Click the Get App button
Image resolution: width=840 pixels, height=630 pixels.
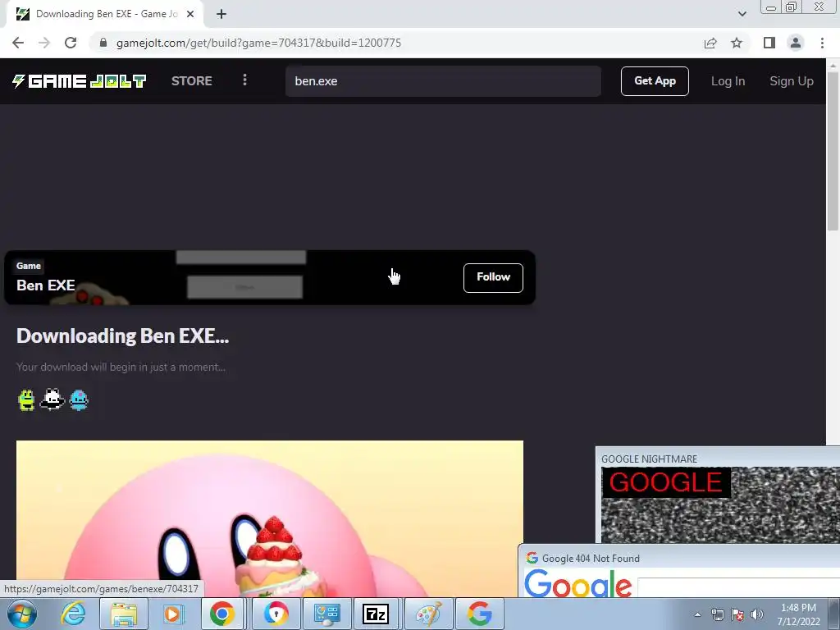pyautogui.click(x=655, y=81)
